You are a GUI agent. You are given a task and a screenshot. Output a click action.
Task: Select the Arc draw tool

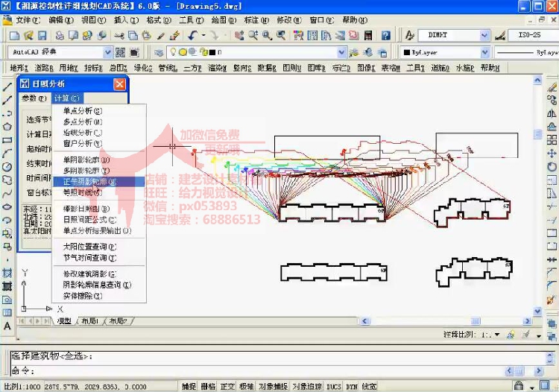coord(7,154)
